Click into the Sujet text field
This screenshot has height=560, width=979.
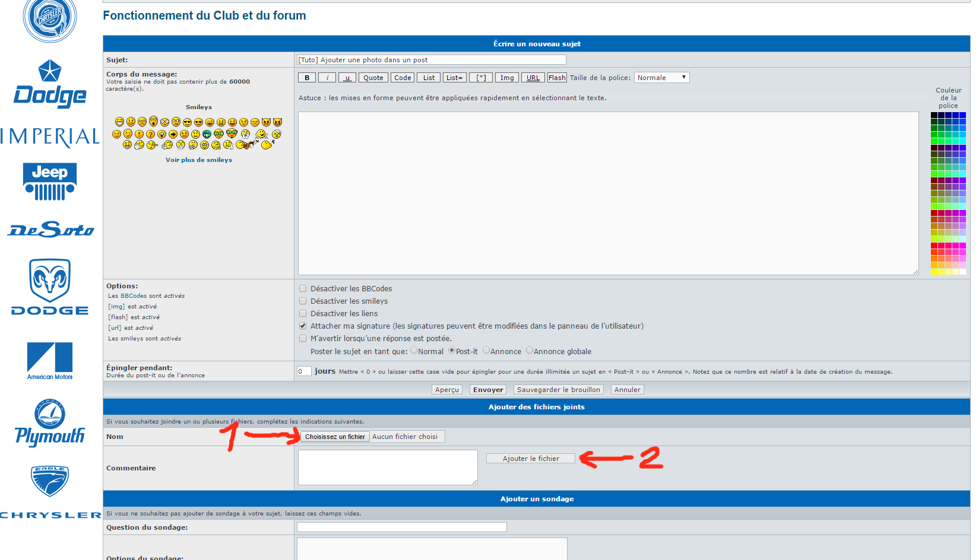click(x=432, y=60)
